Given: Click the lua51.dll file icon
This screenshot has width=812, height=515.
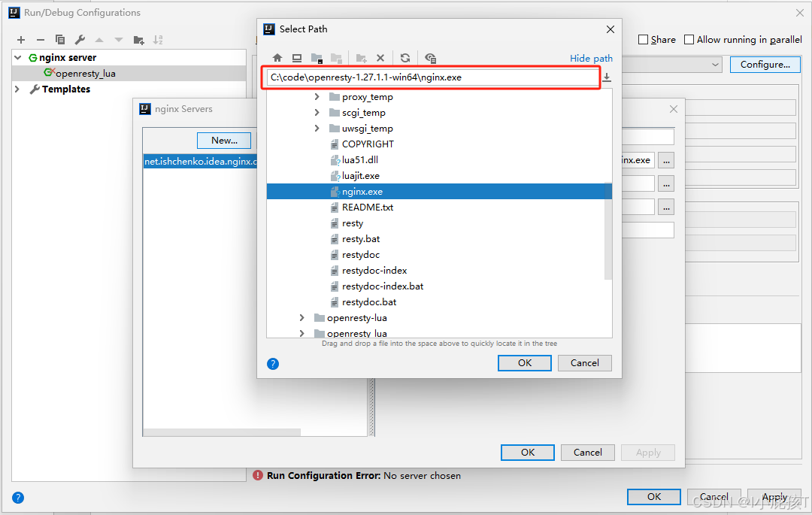Looking at the screenshot, I should pos(335,160).
